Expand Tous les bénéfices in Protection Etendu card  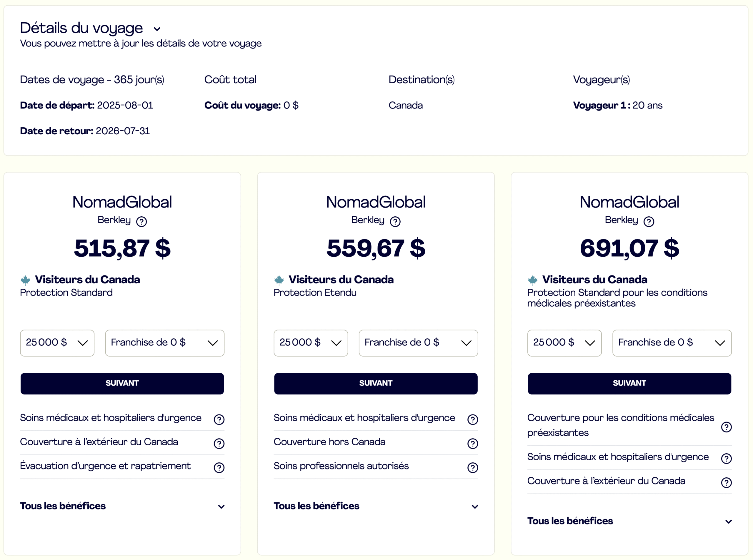(x=376, y=506)
